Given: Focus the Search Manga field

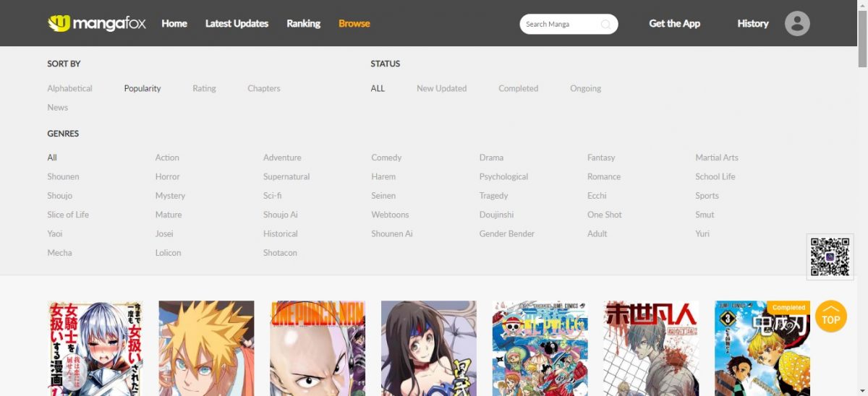Looking at the screenshot, I should (x=561, y=25).
